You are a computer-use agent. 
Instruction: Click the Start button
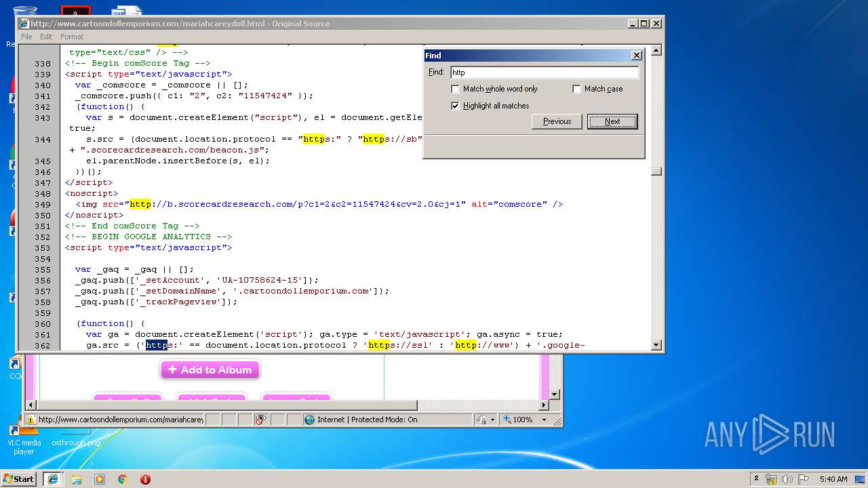click(19, 479)
